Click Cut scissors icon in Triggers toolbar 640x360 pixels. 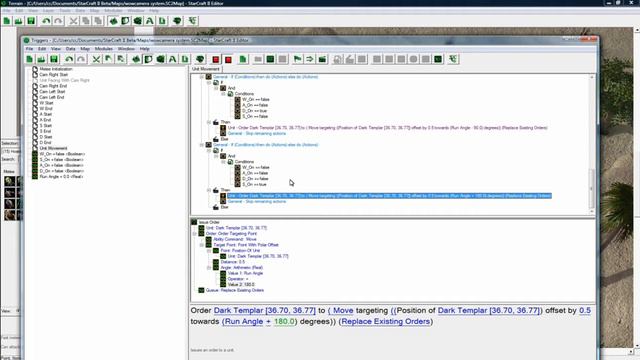click(x=96, y=60)
